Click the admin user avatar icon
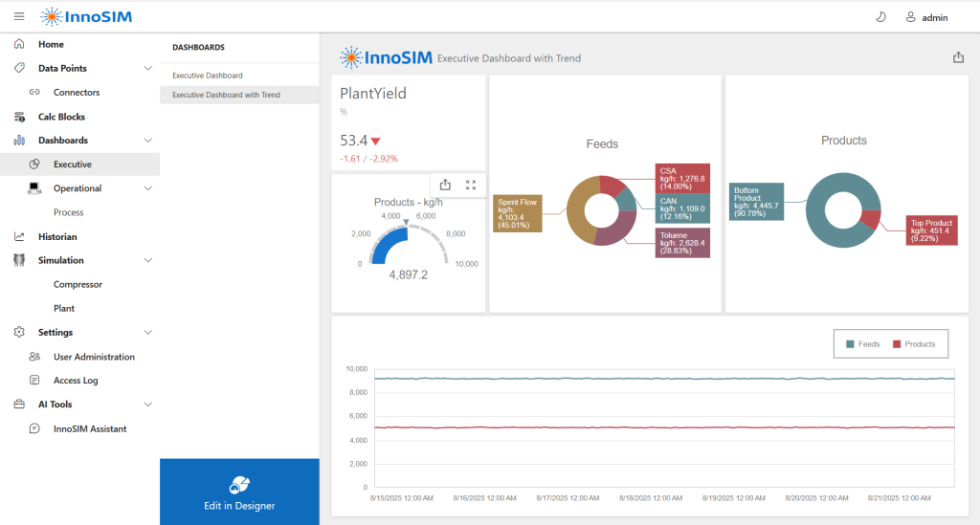 (x=911, y=17)
